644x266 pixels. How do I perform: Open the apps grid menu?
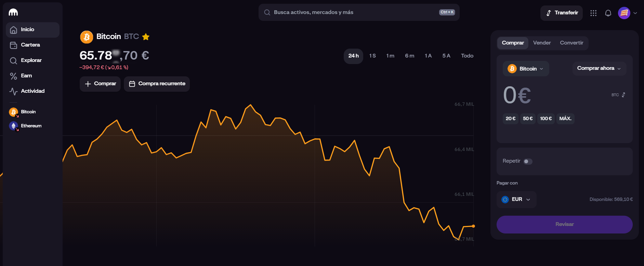click(x=593, y=13)
